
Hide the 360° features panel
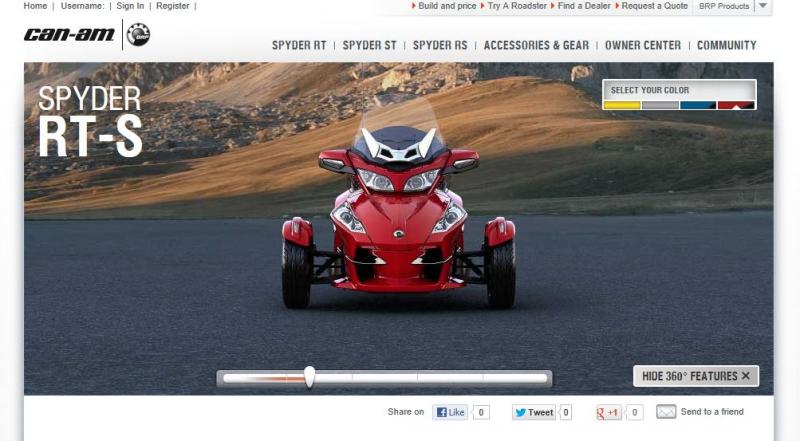point(696,376)
